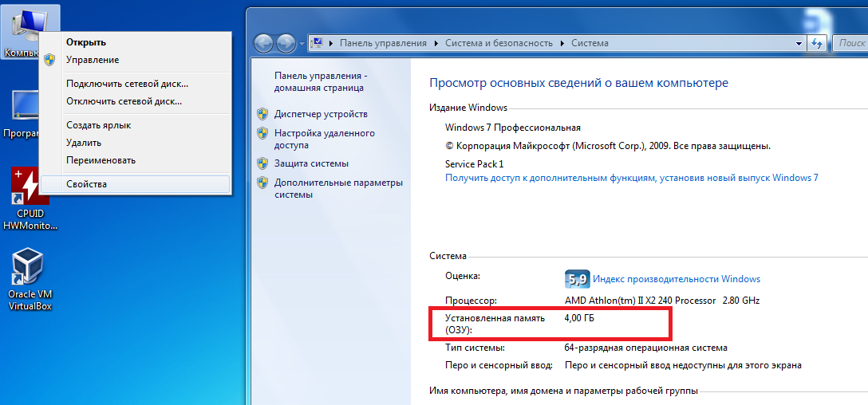868x405 pixels.
Task: Click shield icon beside Advanced system settings
Action: tap(262, 183)
